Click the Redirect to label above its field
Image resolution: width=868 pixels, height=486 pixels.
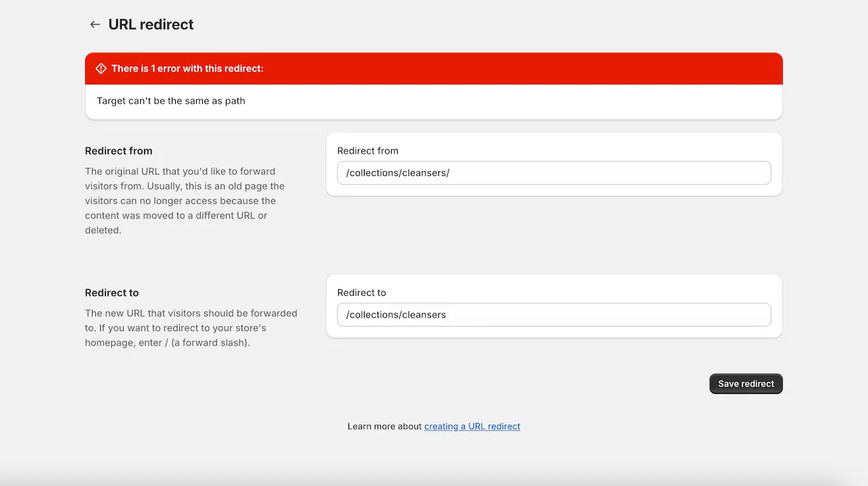(361, 293)
